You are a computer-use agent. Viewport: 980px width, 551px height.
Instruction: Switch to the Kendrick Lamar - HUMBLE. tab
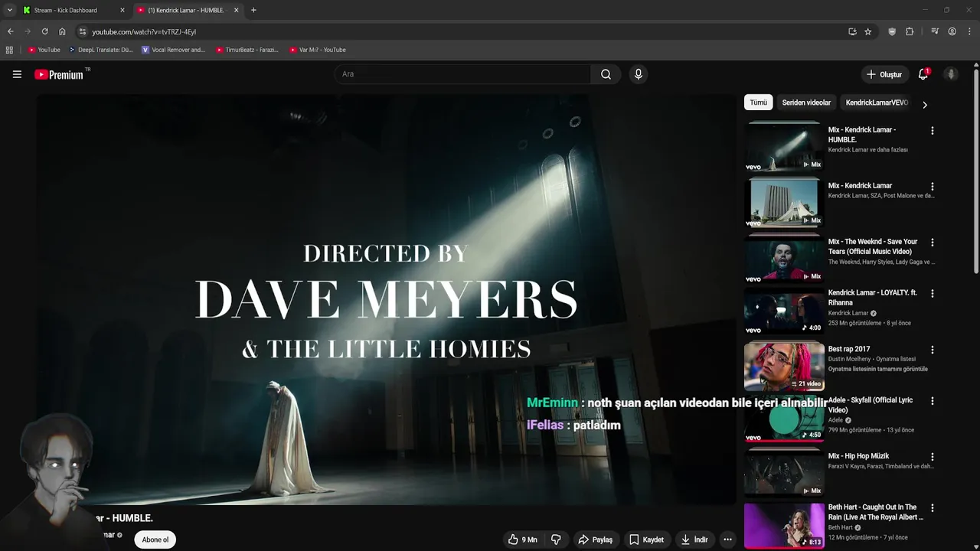(x=188, y=10)
